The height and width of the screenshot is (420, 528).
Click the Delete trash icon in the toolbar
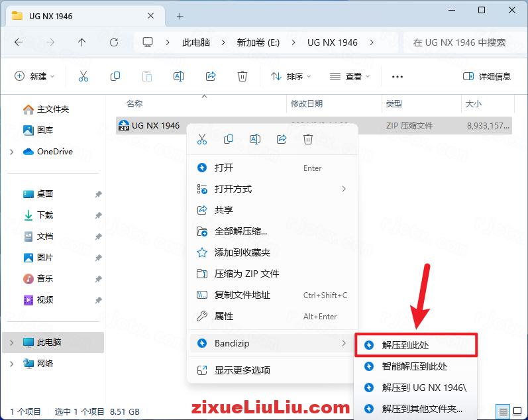pos(242,76)
